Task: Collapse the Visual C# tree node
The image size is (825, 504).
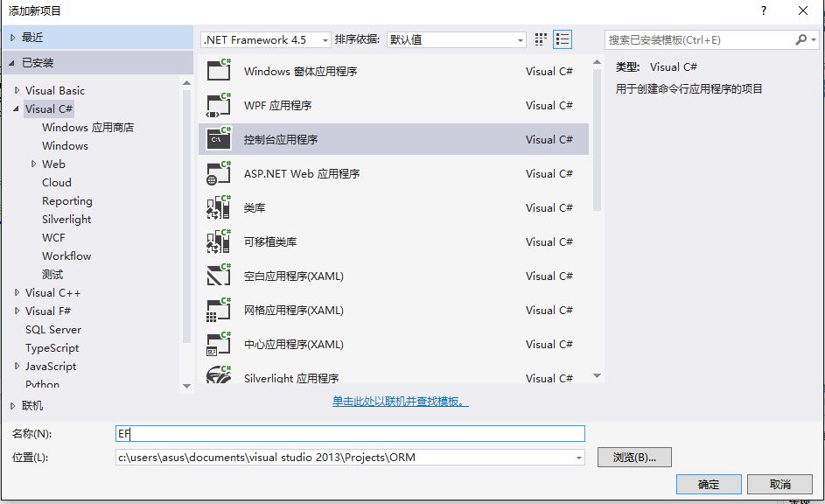Action: click(16, 108)
